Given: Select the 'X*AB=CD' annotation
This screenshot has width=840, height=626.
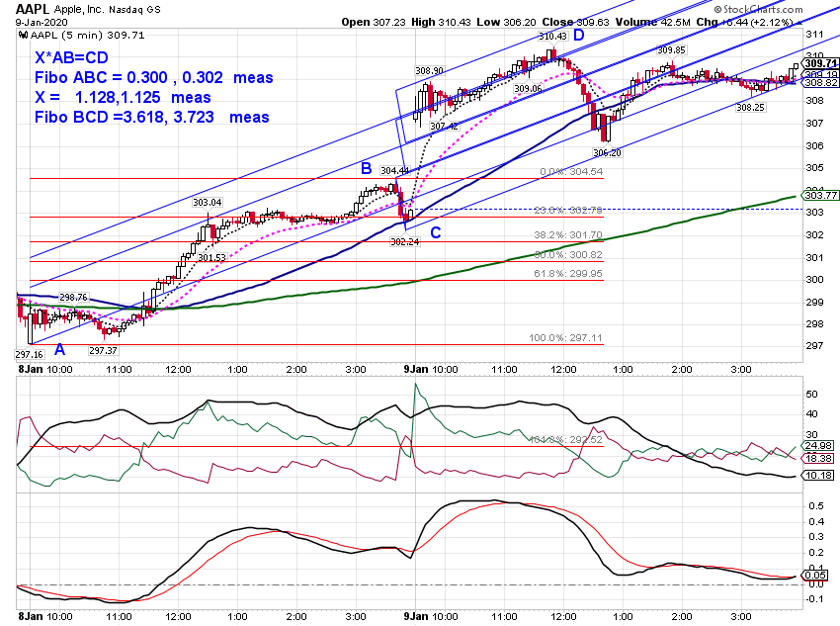Looking at the screenshot, I should (71, 58).
